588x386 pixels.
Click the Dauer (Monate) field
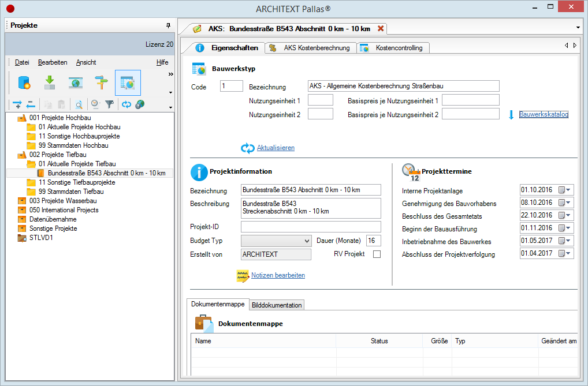click(x=374, y=241)
